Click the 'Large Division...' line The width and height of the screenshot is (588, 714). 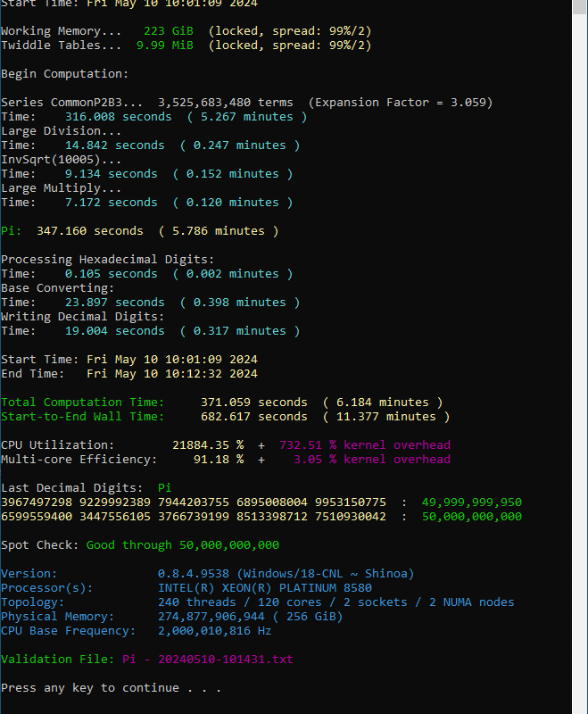point(61,131)
